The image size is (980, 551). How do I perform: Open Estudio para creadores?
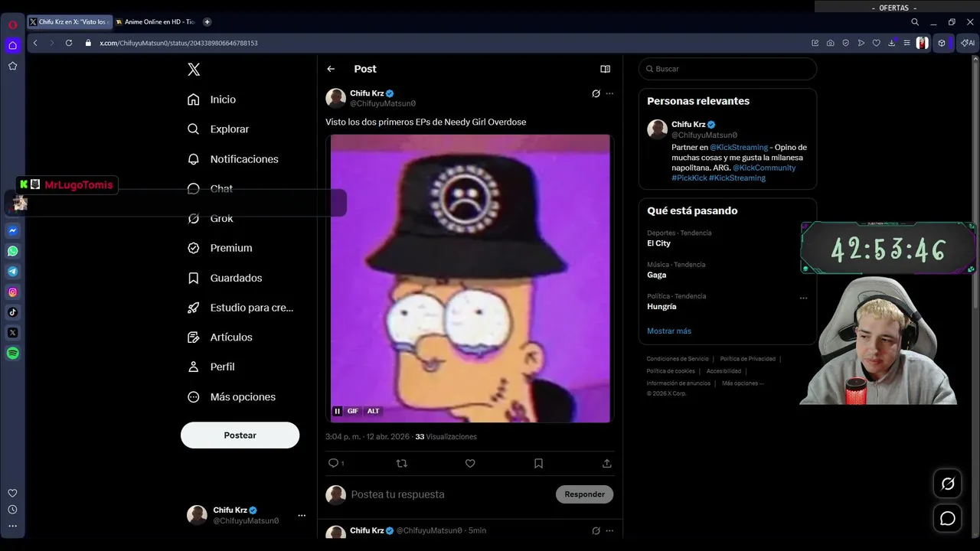[x=241, y=308]
